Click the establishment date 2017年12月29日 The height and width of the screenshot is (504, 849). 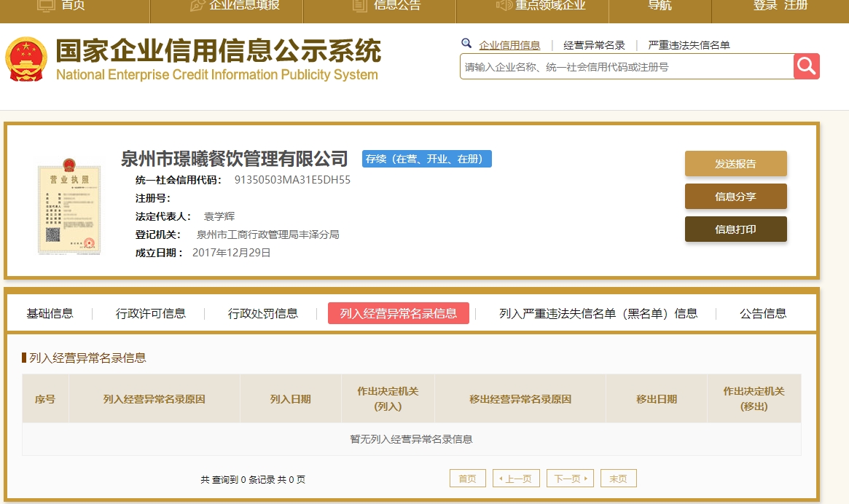tap(231, 253)
